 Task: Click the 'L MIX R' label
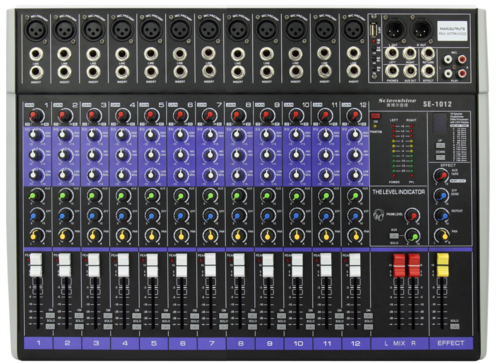(x=399, y=343)
